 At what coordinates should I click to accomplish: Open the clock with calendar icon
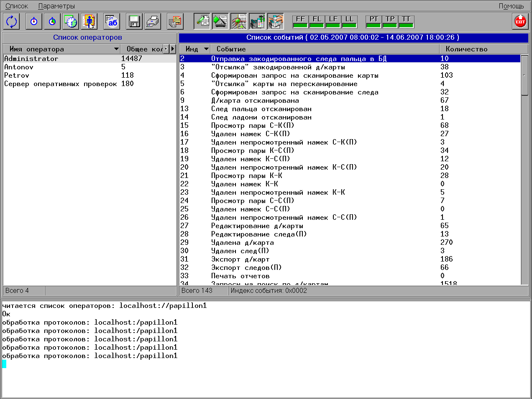pos(71,21)
